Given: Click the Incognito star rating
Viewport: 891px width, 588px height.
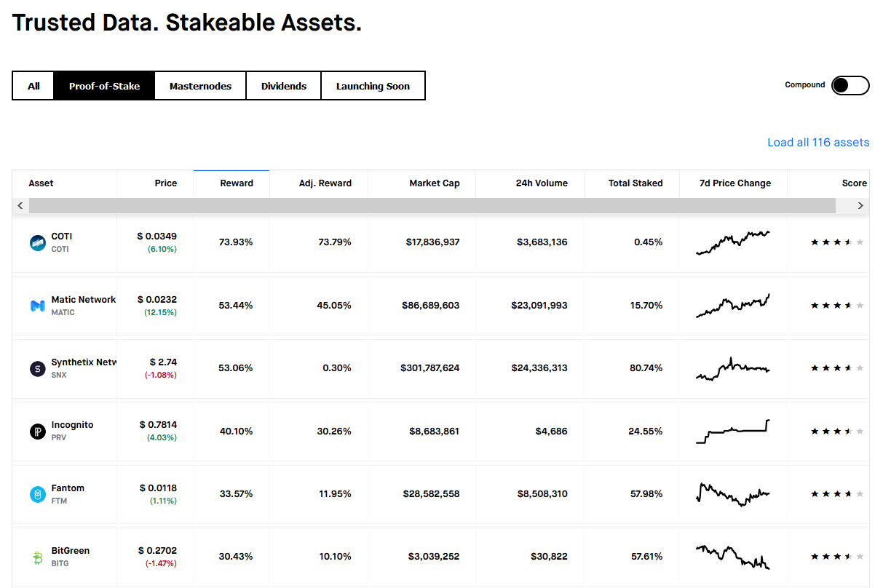Looking at the screenshot, I should coord(837,431).
